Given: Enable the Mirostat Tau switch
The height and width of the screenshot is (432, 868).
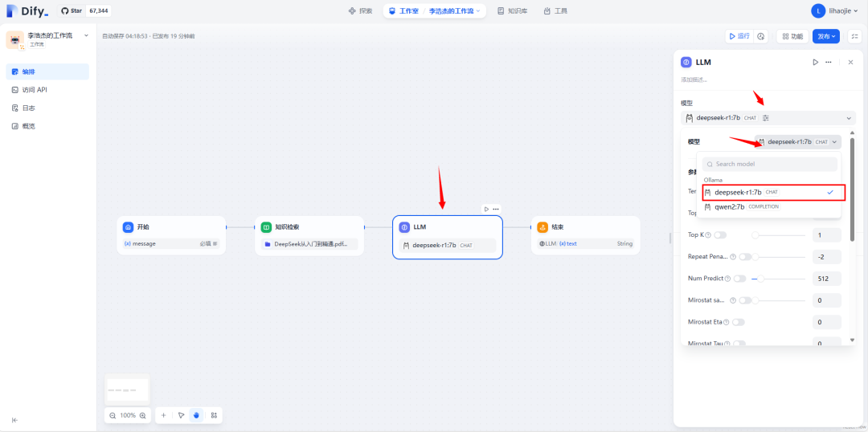Looking at the screenshot, I should [x=739, y=344].
